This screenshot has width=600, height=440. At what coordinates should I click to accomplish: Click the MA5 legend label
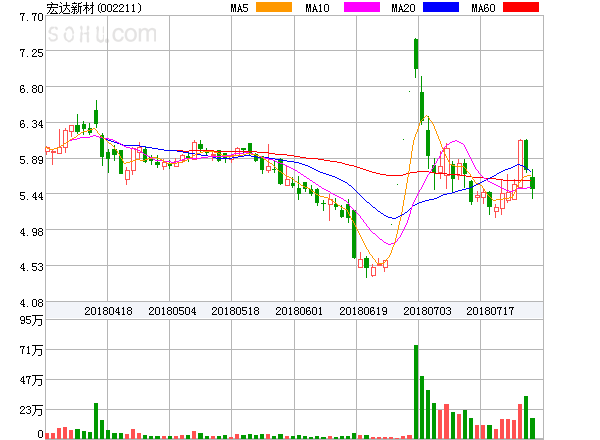pos(240,8)
